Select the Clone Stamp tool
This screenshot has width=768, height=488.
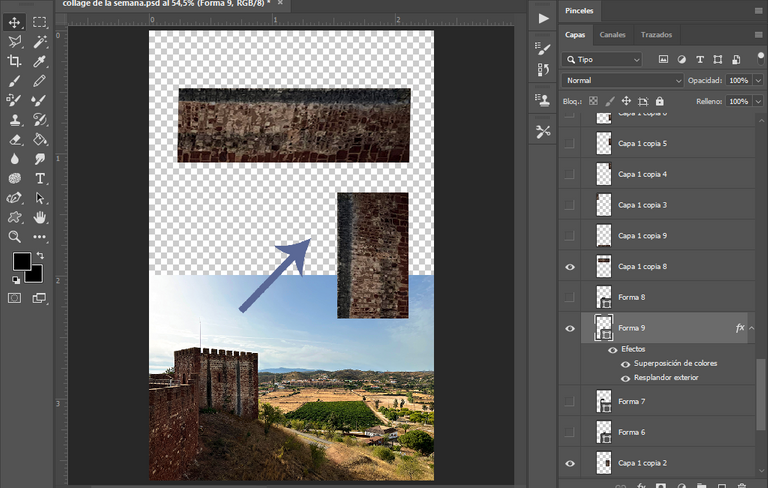(14, 120)
